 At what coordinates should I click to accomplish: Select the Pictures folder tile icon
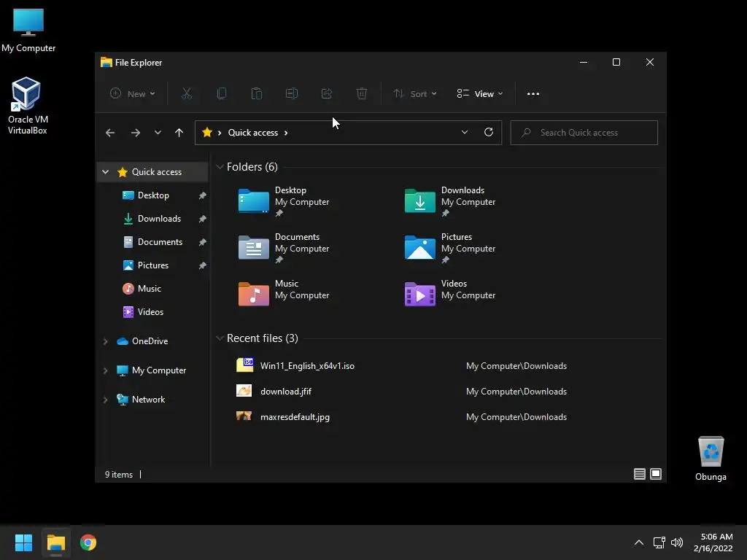[419, 247]
